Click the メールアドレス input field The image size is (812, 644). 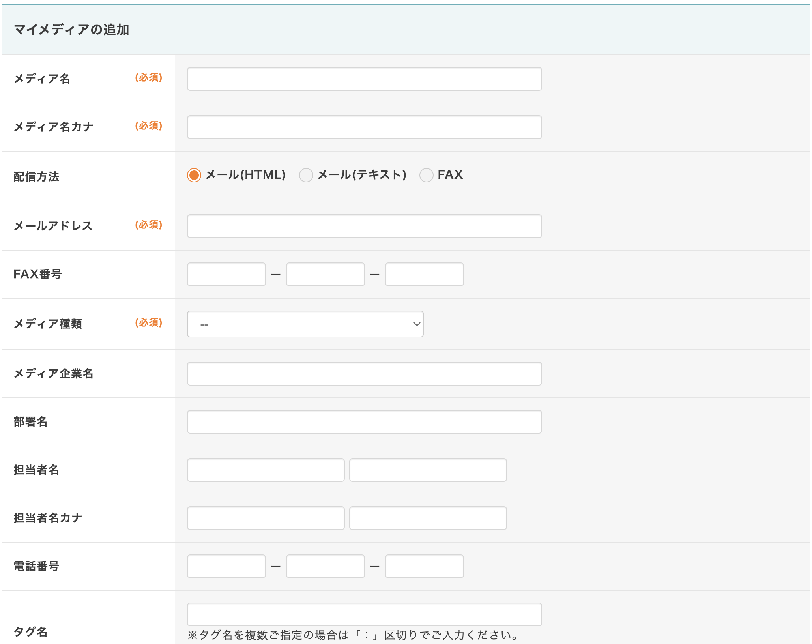(364, 226)
